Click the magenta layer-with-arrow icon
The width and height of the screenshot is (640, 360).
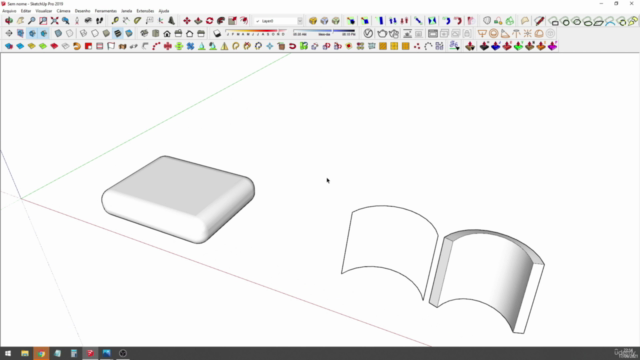coord(552,46)
